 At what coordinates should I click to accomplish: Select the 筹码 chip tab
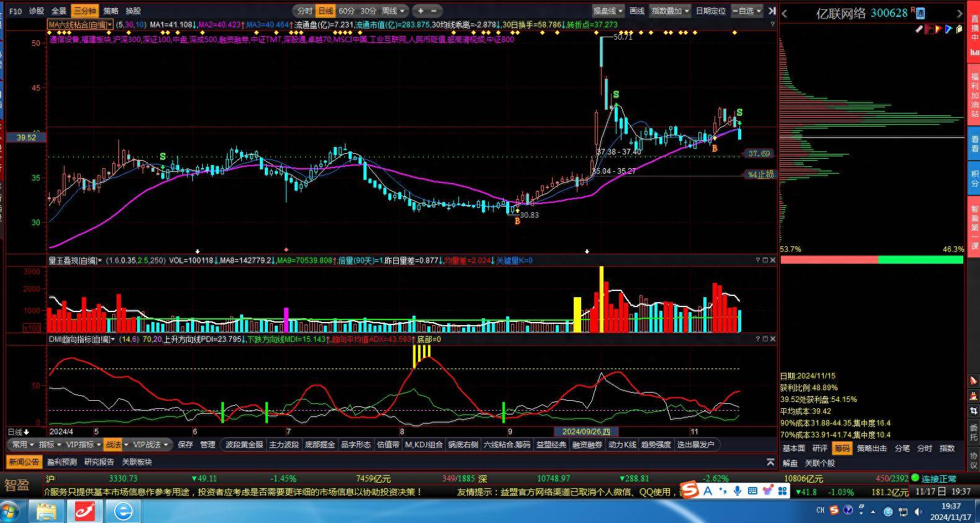pos(842,448)
